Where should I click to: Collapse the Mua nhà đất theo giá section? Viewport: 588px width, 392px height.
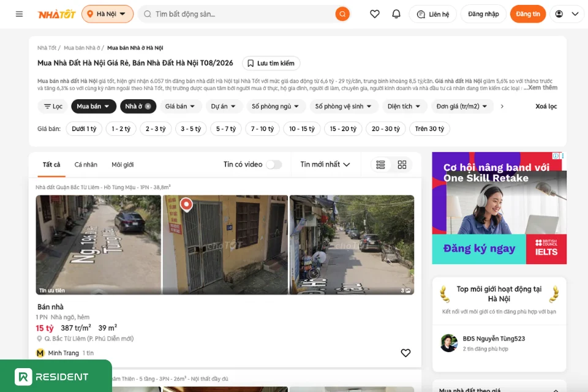click(x=556, y=390)
